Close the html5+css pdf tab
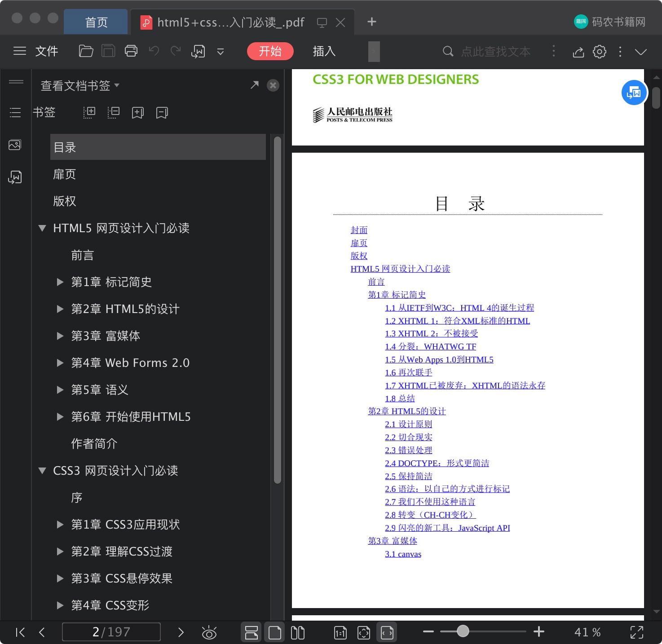Viewport: 662px width, 644px height. (x=340, y=22)
